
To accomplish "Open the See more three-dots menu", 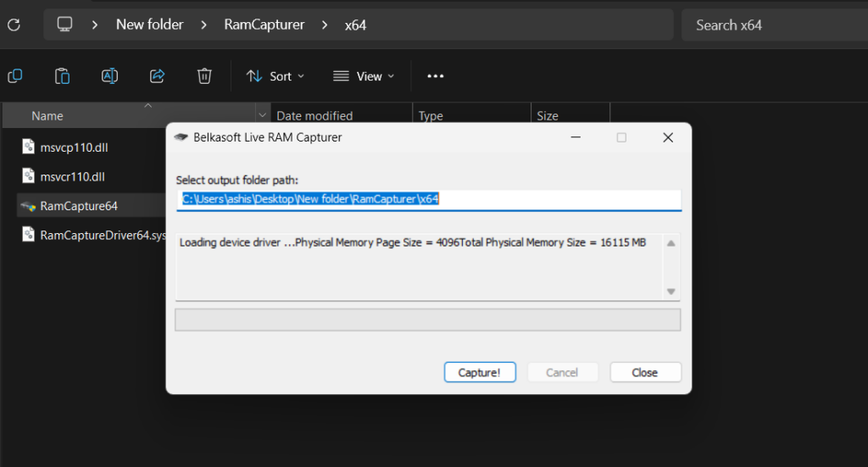I will click(436, 75).
